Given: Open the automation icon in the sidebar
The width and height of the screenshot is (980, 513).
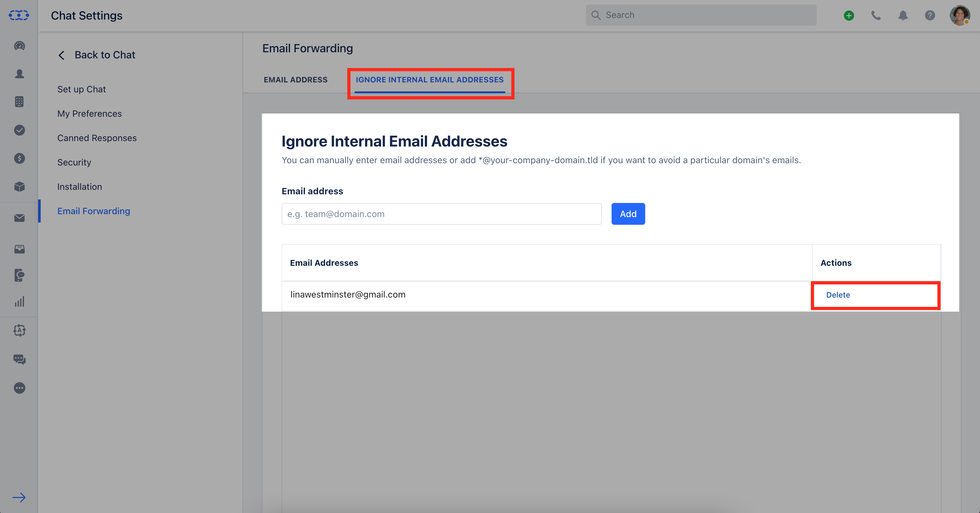Looking at the screenshot, I should pyautogui.click(x=20, y=330).
